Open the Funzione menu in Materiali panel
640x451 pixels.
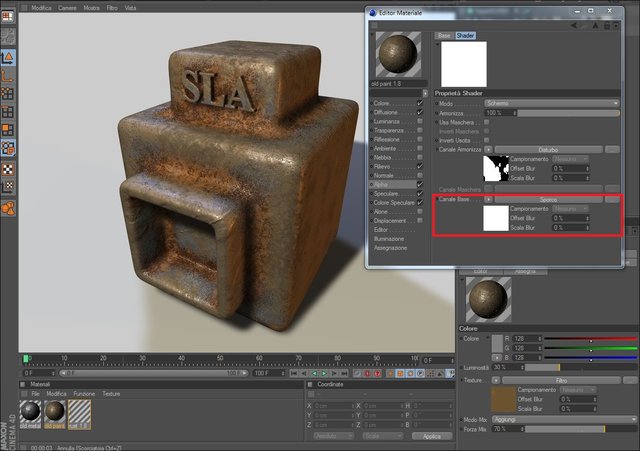[x=84, y=394]
